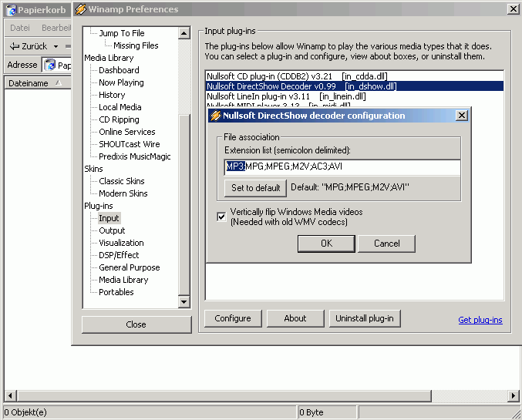Open the Zurück history dropdown arrow
This screenshot has width=522, height=420.
tap(56, 46)
